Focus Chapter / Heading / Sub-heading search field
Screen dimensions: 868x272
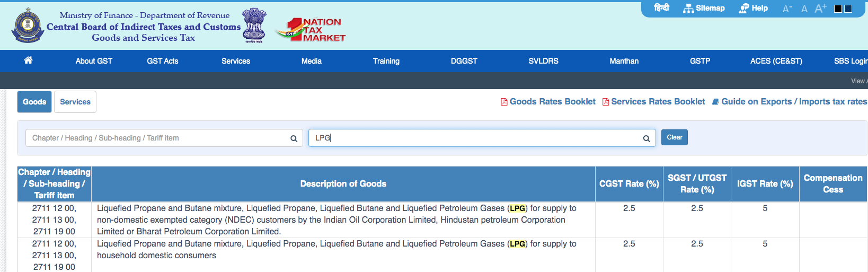(164, 138)
